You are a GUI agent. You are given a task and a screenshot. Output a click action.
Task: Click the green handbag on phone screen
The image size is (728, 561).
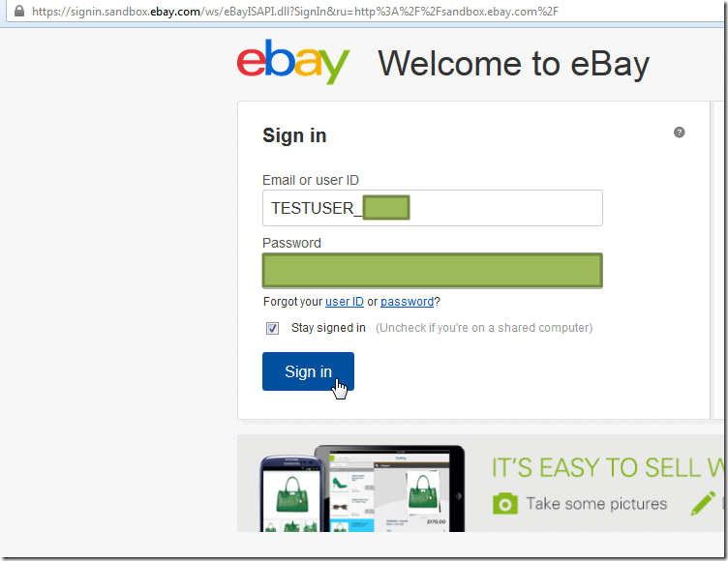coord(292,495)
